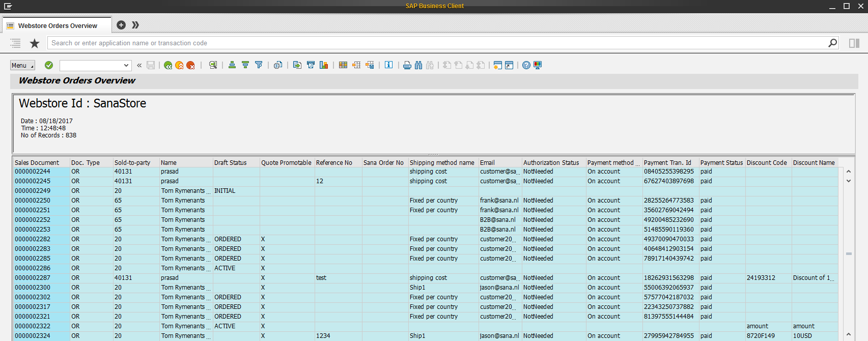
Task: Click the ABC analysis chart icon
Action: 324,65
